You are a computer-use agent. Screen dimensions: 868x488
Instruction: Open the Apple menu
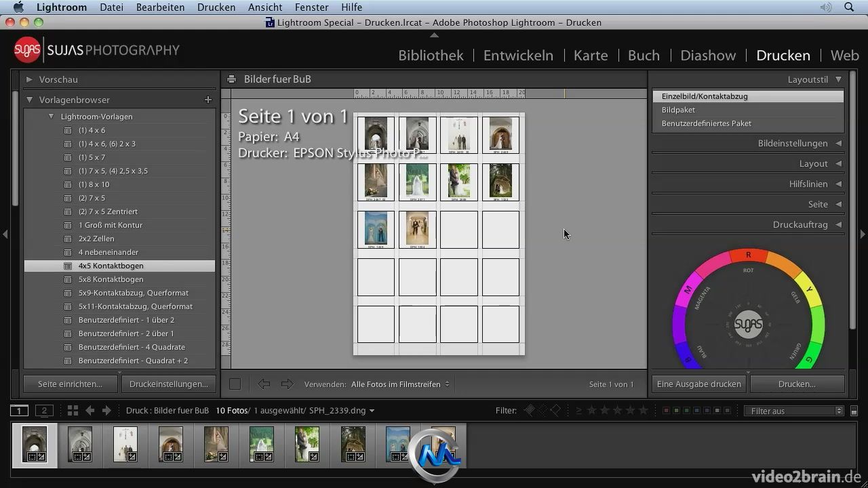(18, 7)
